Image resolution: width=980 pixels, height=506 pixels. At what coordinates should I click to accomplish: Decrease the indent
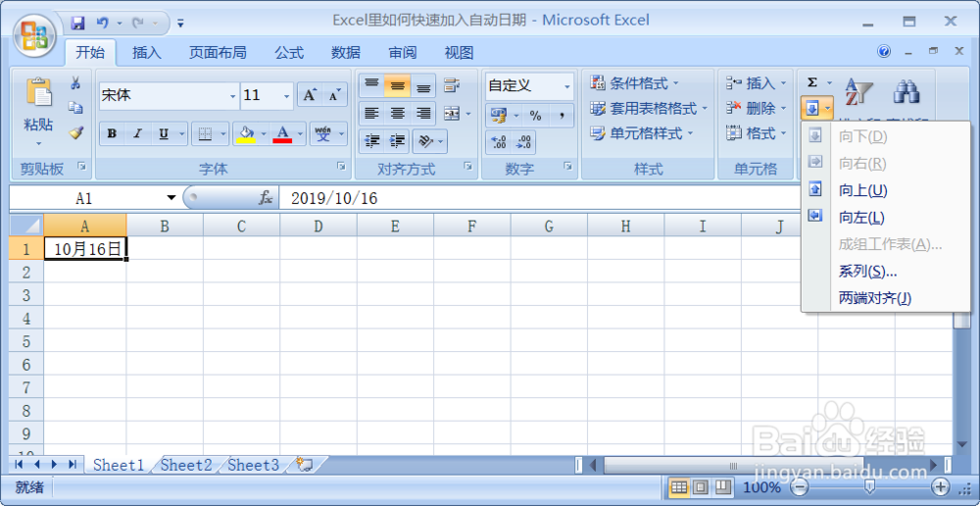371,141
